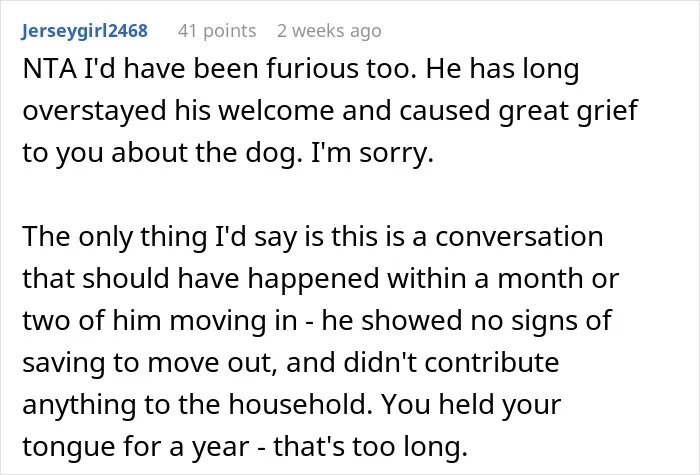Click the final line that's too long
The image size is (700, 475).
pyautogui.click(x=245, y=446)
